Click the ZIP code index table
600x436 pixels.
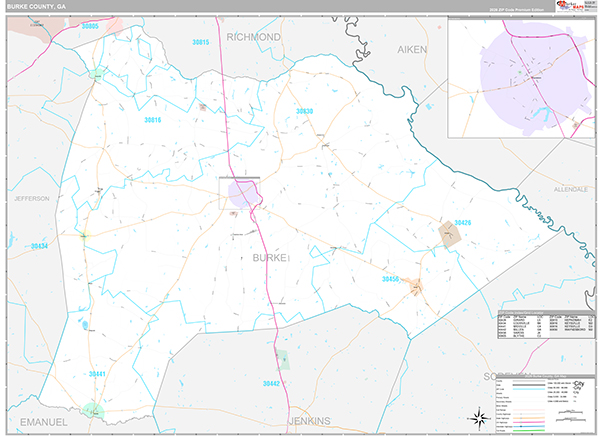pos(546,325)
